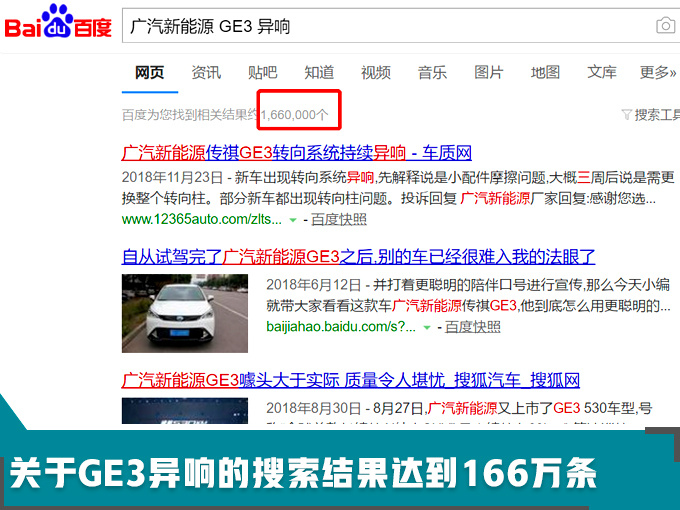The height and width of the screenshot is (510, 680).
Task: Click the 百度为您找到相关结果 count text
Action: tap(225, 115)
